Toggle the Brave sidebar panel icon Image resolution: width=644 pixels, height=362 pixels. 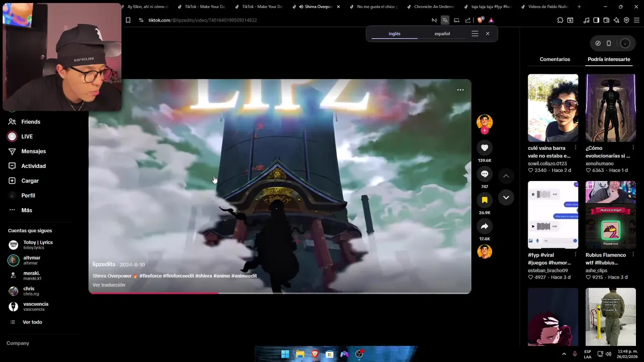click(x=596, y=20)
